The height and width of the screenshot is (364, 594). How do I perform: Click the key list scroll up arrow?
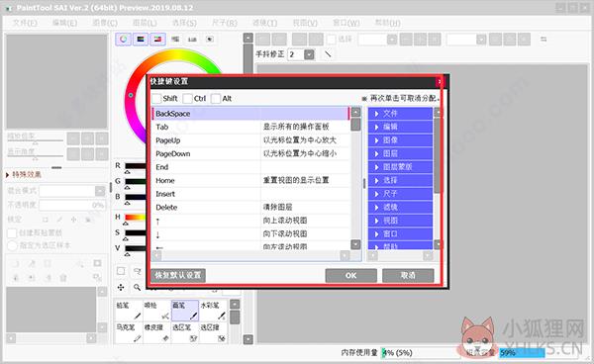355,112
